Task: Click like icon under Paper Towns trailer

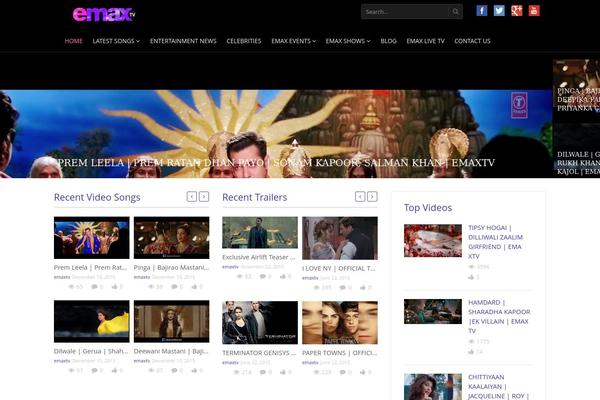Action: point(363,372)
